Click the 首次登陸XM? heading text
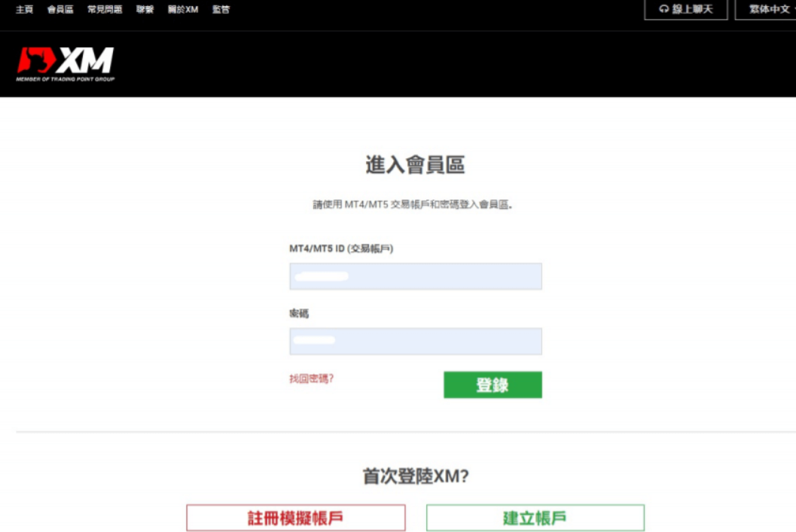Viewport: 796px width, 532px height. pos(415,476)
